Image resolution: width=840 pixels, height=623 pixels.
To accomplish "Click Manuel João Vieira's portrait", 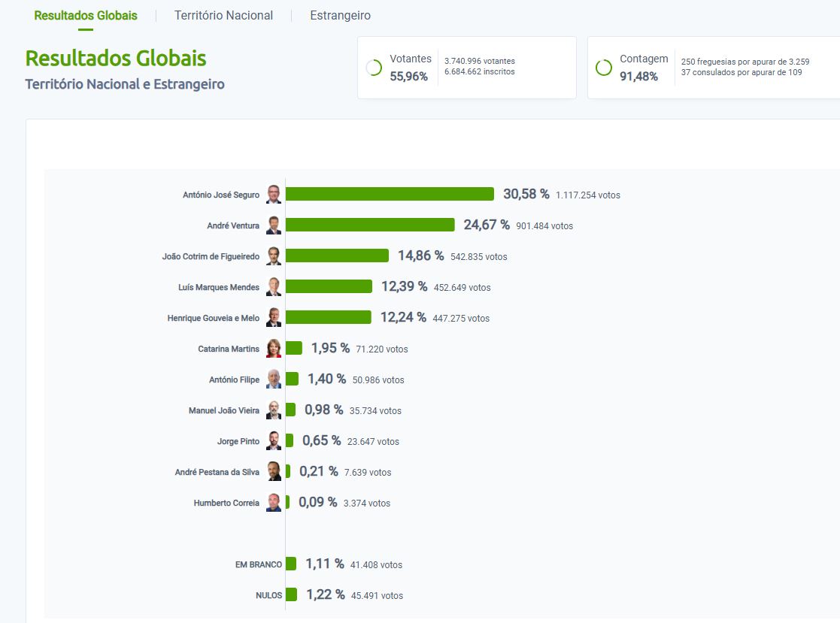I will [x=274, y=410].
